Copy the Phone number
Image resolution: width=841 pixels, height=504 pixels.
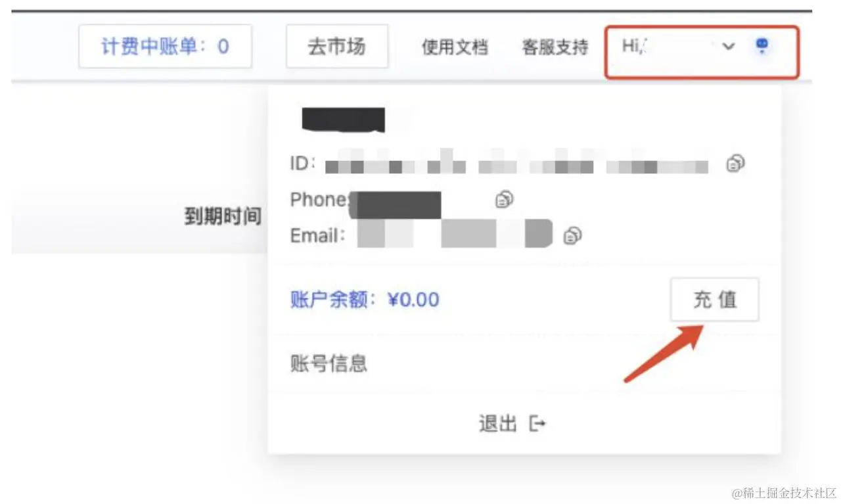[x=505, y=199]
